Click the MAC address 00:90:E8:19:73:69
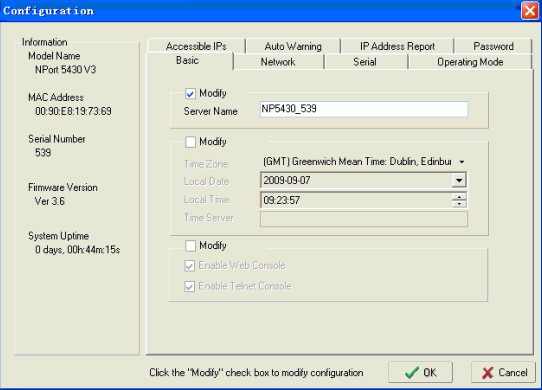 [x=73, y=111]
